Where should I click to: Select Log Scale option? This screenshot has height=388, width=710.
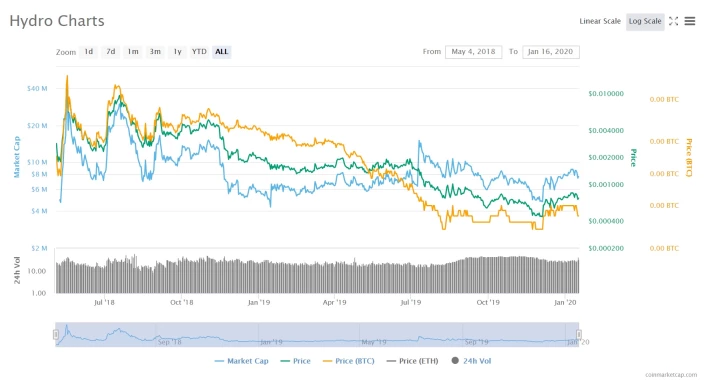pyautogui.click(x=645, y=21)
